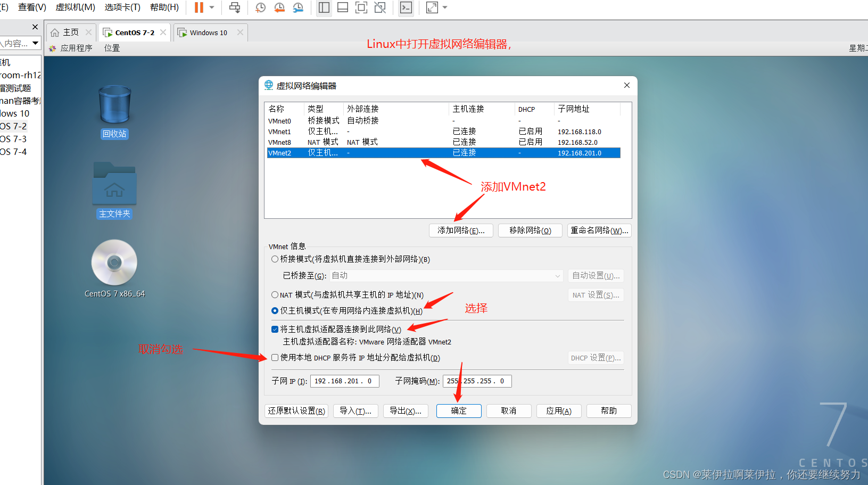Toggle 将主机虚拟适配器连接到此网络 checkbox
The width and height of the screenshot is (868, 485).
coord(275,330)
